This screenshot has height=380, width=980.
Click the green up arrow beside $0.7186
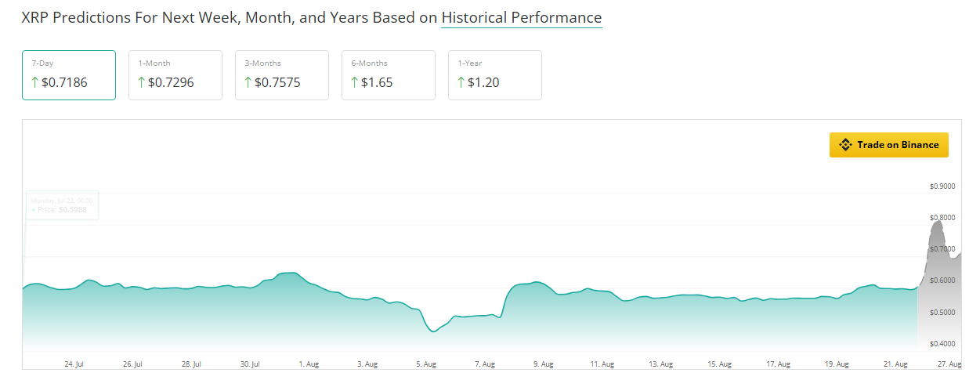click(x=34, y=82)
